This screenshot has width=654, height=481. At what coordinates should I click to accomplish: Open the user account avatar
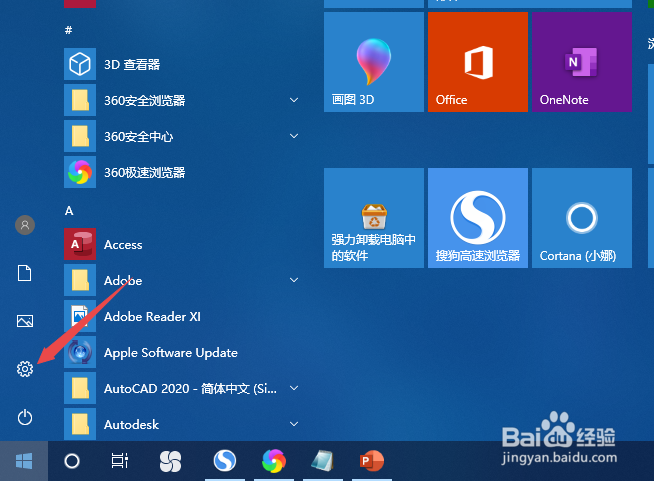pyautogui.click(x=25, y=225)
